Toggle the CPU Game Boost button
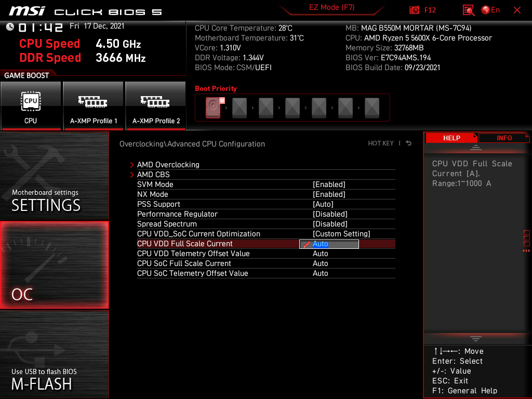Screen dimensions: 532x399 click(31, 105)
